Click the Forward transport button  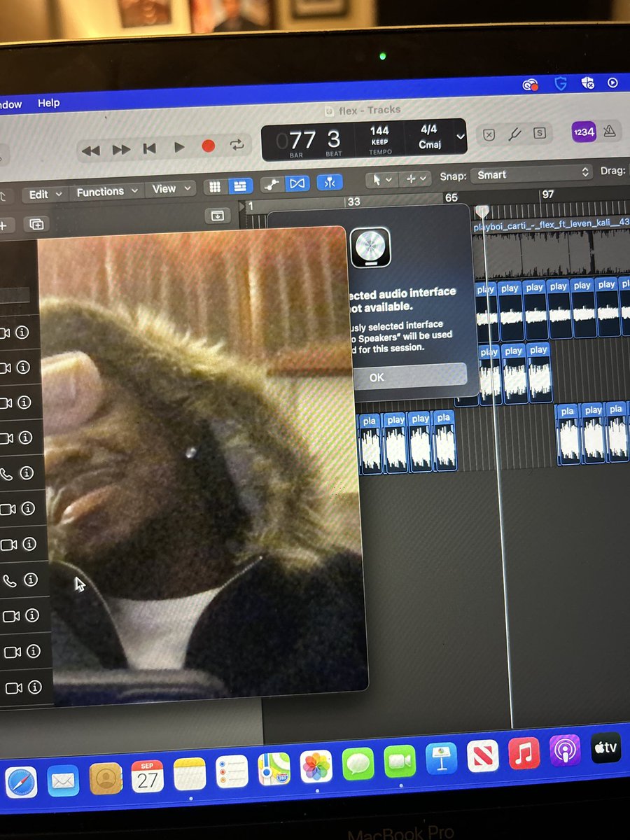pos(121,149)
